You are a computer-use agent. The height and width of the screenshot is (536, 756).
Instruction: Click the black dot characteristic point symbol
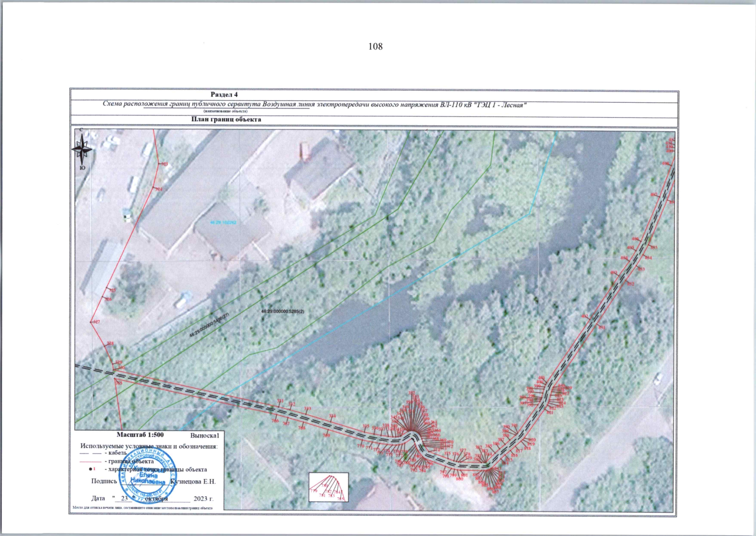[x=90, y=469]
